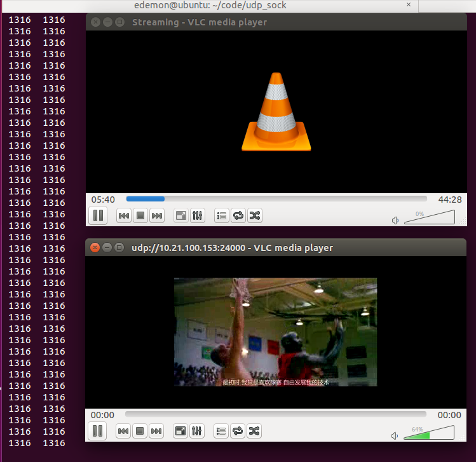Close the Streaming VLC media player window
This screenshot has height=462, width=476.
[x=95, y=22]
